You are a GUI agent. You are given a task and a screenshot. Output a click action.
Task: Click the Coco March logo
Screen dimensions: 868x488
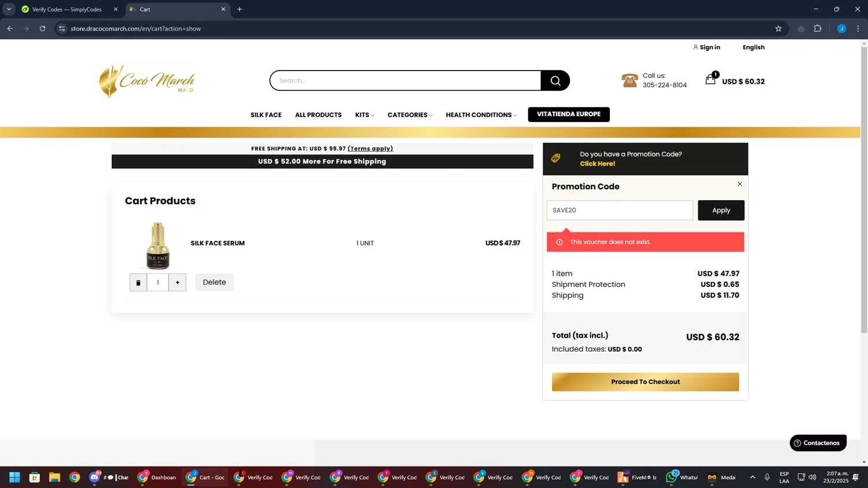coord(147,81)
